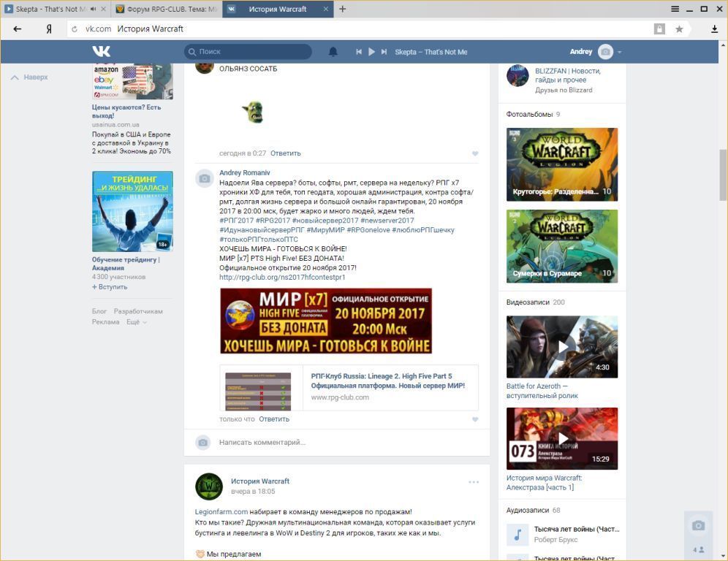728x561 pixels.
Task: Open 'Обучение трейдингу | Академия' link
Action: coord(126,264)
